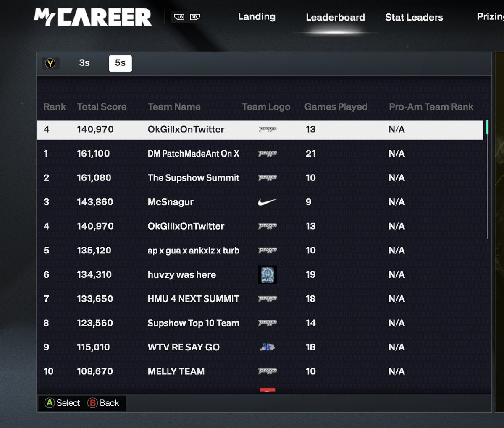504x428 pixels.
Task: Click the MyCAREER logo
Action: pyautogui.click(x=93, y=17)
